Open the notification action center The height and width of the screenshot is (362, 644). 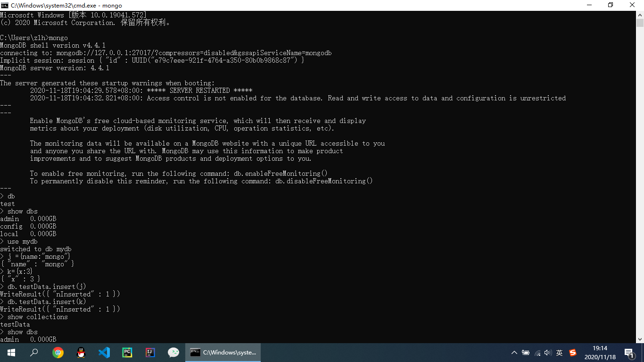pos(629,353)
